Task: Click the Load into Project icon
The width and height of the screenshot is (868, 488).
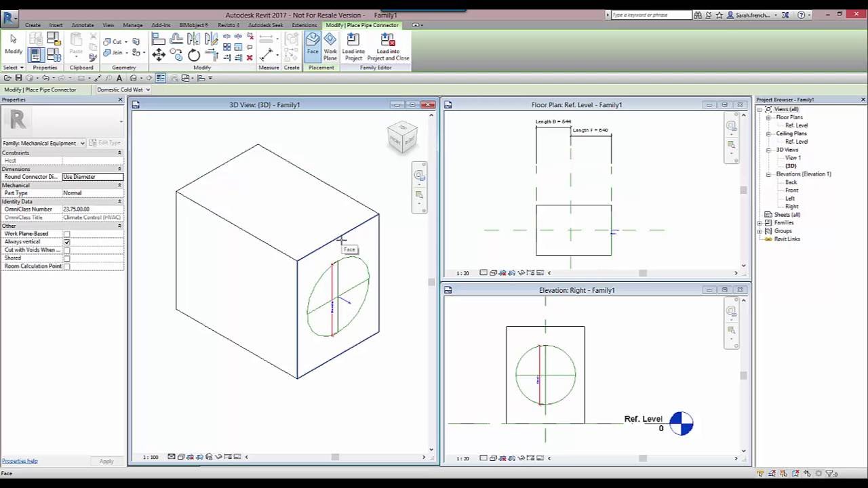Action: point(353,46)
